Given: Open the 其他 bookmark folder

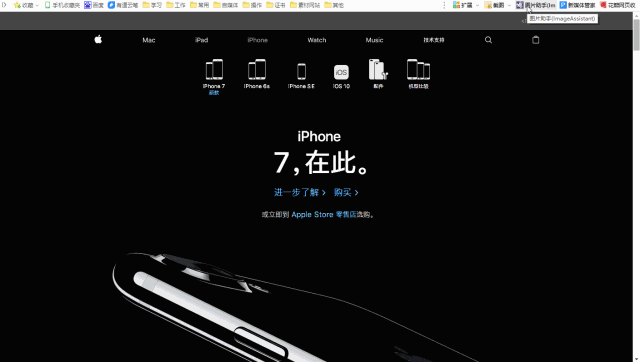Looking at the screenshot, I should tap(334, 5).
